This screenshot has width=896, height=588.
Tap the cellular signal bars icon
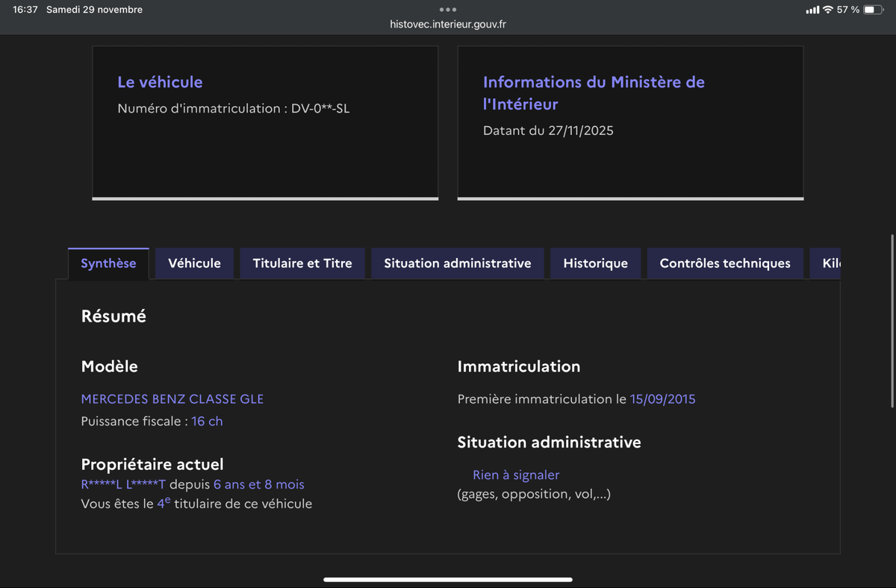[812, 10]
